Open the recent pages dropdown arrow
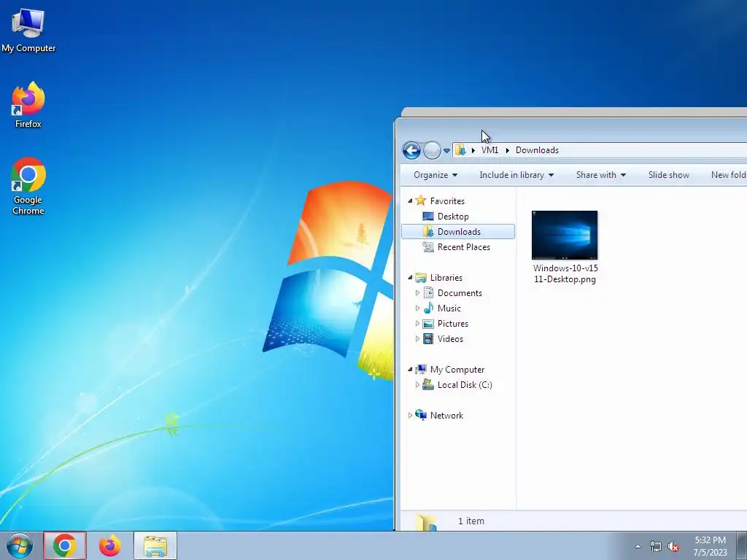 point(446,151)
